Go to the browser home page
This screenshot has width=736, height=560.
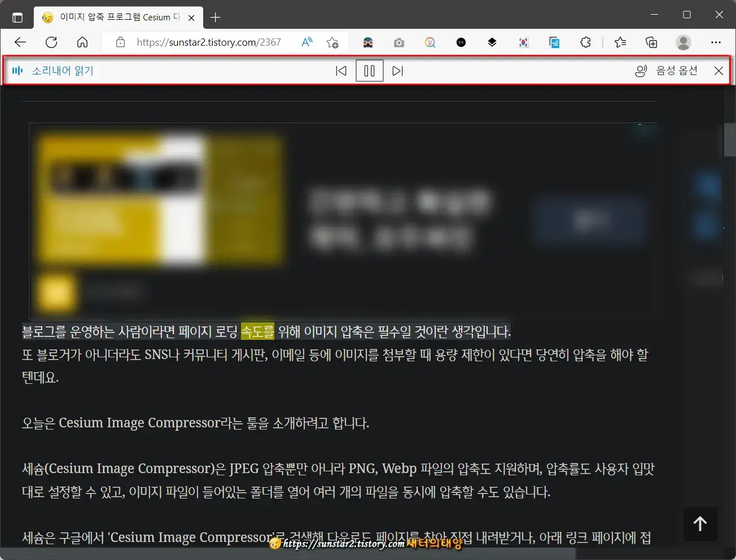[82, 42]
